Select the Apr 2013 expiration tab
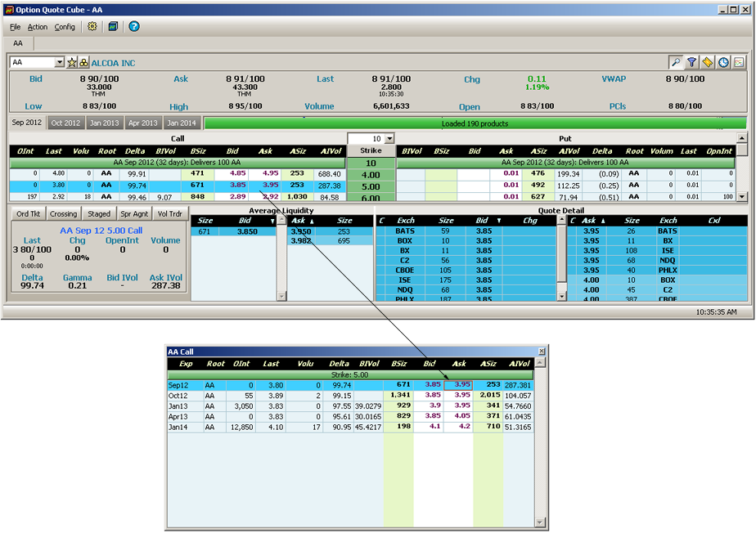The image size is (756, 533). pyautogui.click(x=143, y=123)
